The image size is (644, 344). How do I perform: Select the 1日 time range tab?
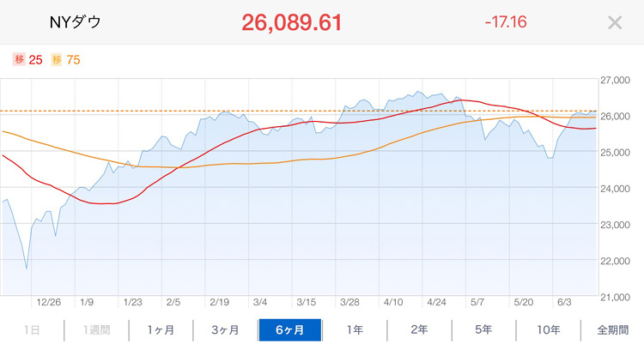[32, 330]
